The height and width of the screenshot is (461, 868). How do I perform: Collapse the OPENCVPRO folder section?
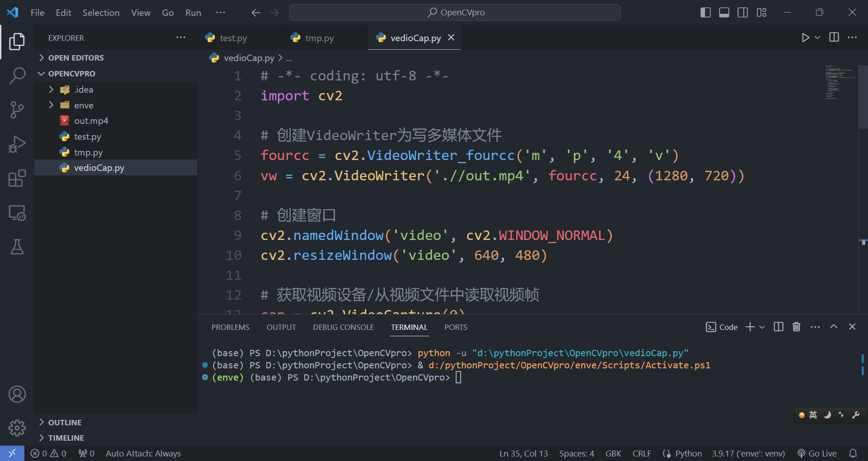pos(72,73)
